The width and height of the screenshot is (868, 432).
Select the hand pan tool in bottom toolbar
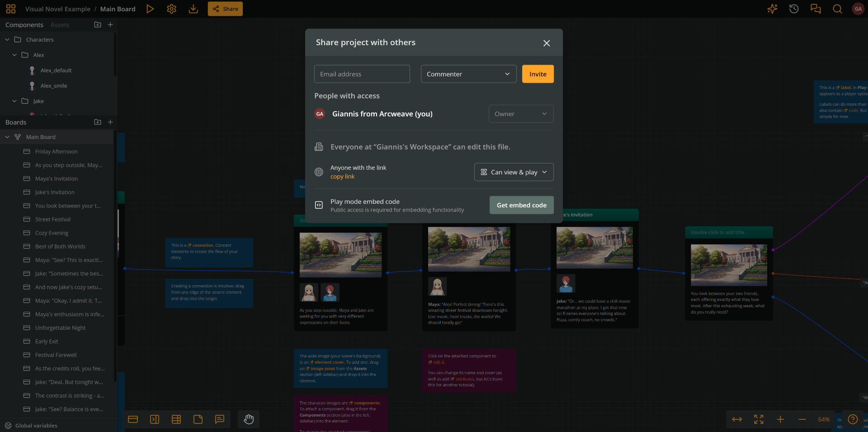click(248, 419)
